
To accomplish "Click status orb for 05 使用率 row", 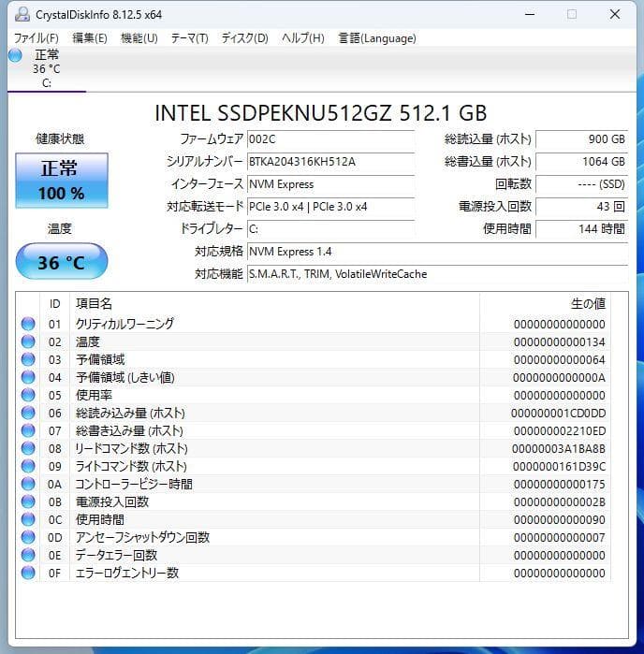I will coord(28,395).
